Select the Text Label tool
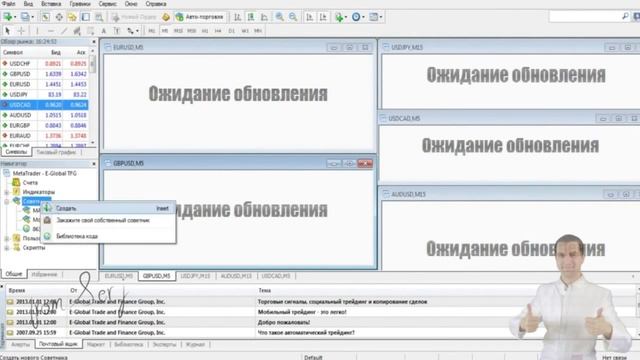Viewport: 640px width, 360px height. pos(117,31)
